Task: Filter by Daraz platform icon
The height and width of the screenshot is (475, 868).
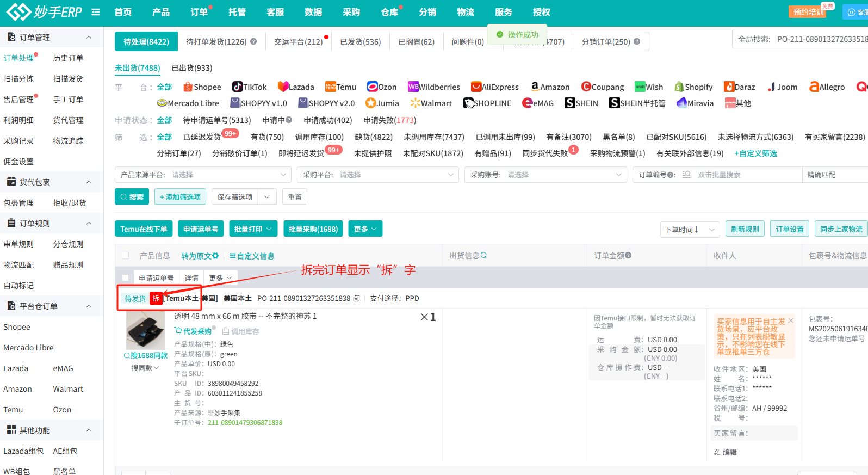Action: point(729,87)
